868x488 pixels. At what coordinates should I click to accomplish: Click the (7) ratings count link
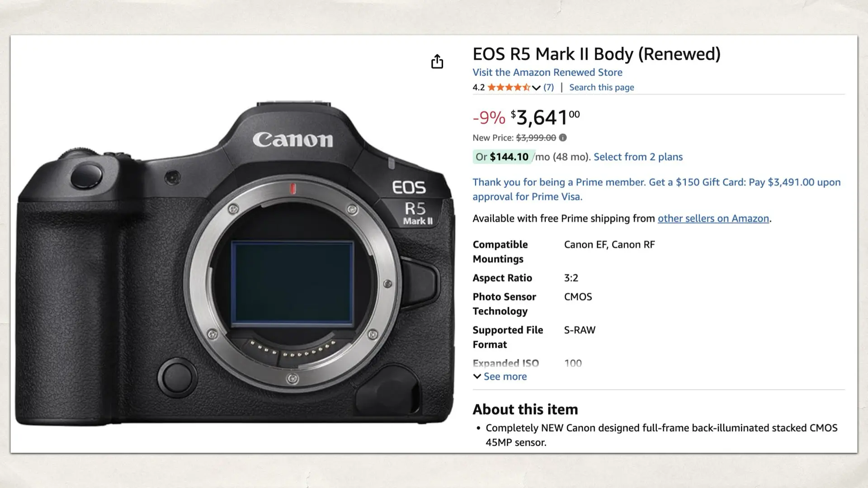[x=548, y=87]
